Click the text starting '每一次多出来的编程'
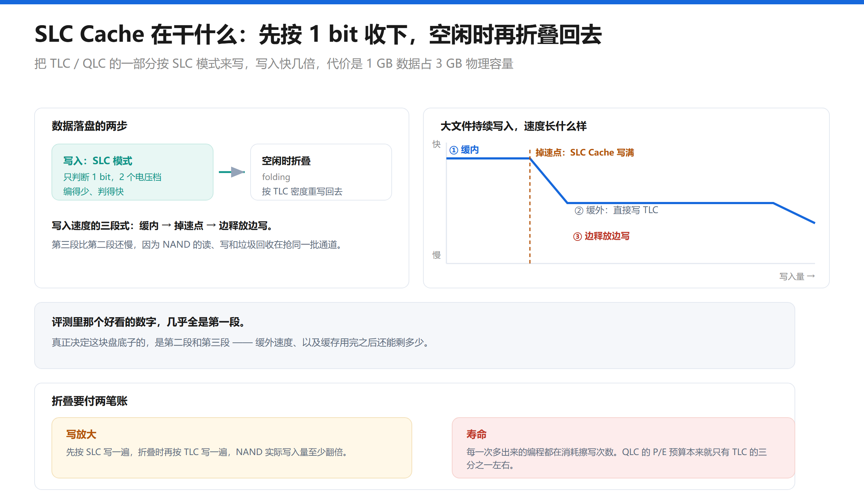 (x=617, y=459)
